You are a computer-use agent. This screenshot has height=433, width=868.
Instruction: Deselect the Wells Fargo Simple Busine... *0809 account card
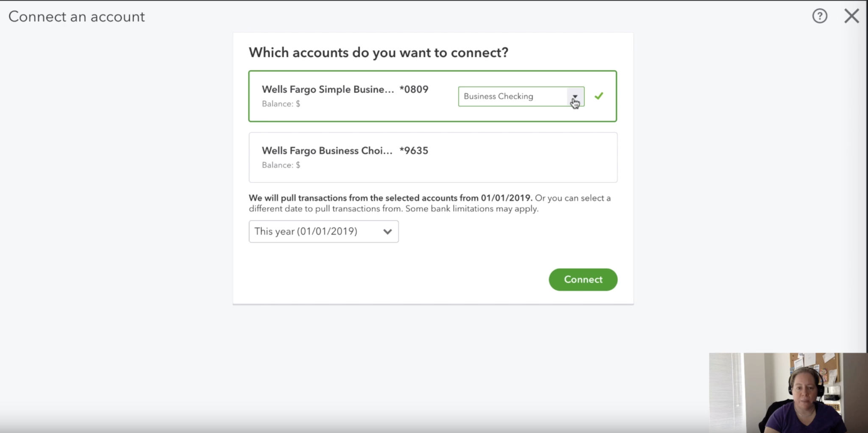433,96
